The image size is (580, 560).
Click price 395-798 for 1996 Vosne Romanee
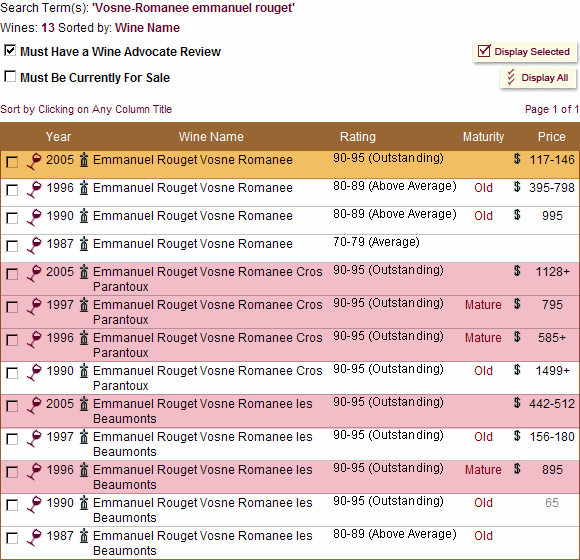tap(552, 188)
